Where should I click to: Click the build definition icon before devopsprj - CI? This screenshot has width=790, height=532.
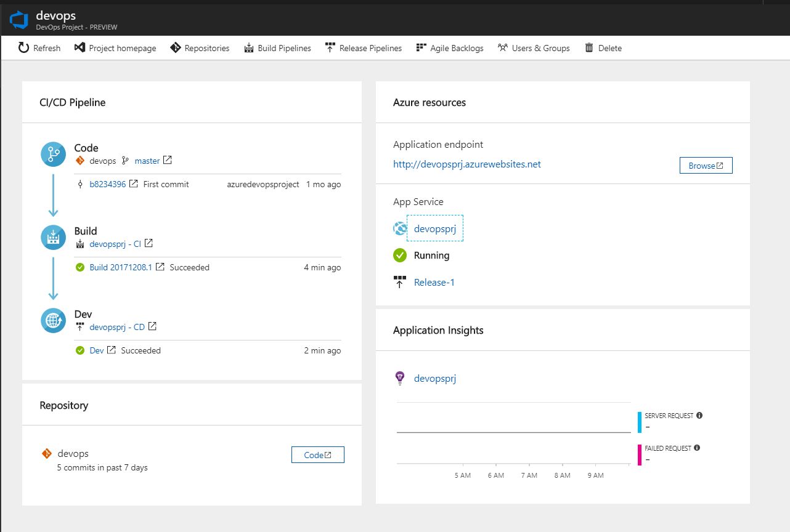pos(80,244)
